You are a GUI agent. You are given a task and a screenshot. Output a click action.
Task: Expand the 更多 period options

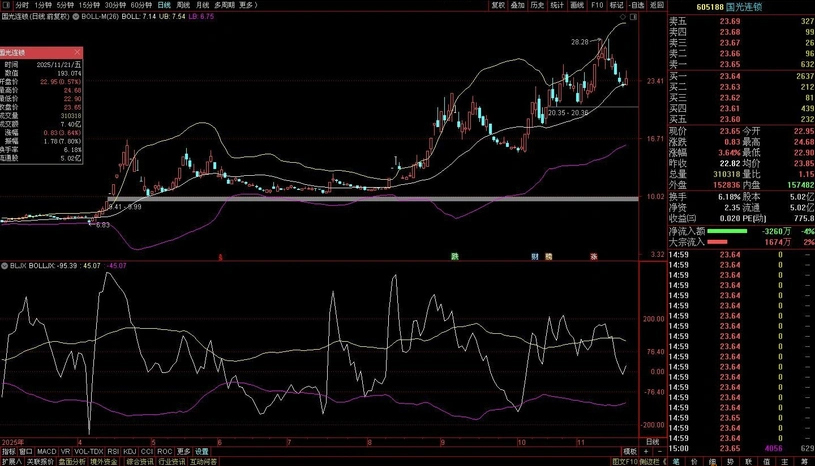[244, 5]
